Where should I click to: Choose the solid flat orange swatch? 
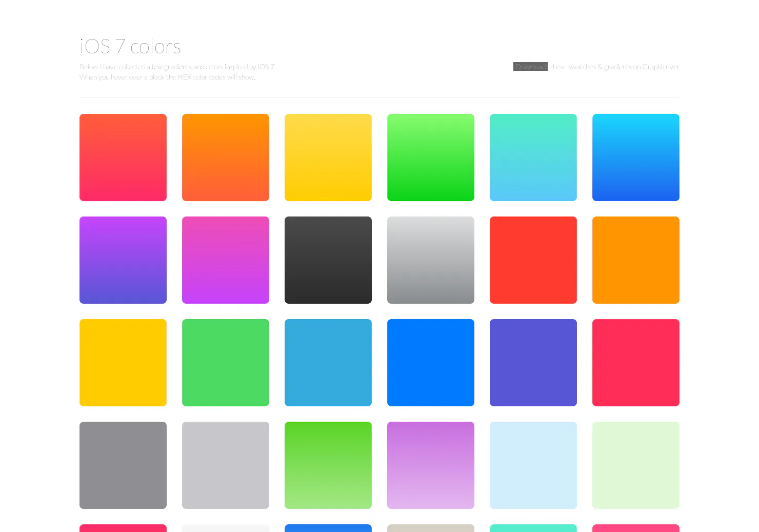[x=636, y=260]
